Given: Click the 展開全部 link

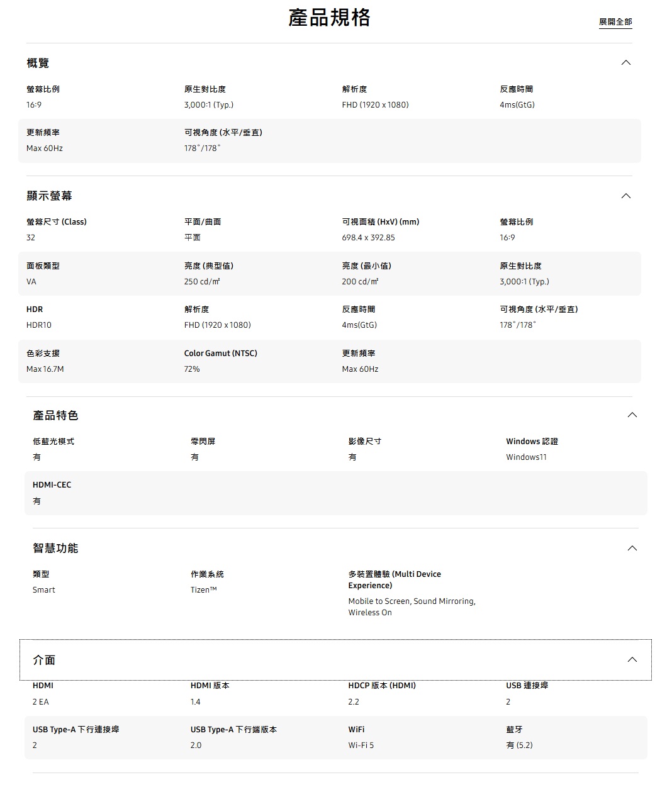Looking at the screenshot, I should click(615, 22).
